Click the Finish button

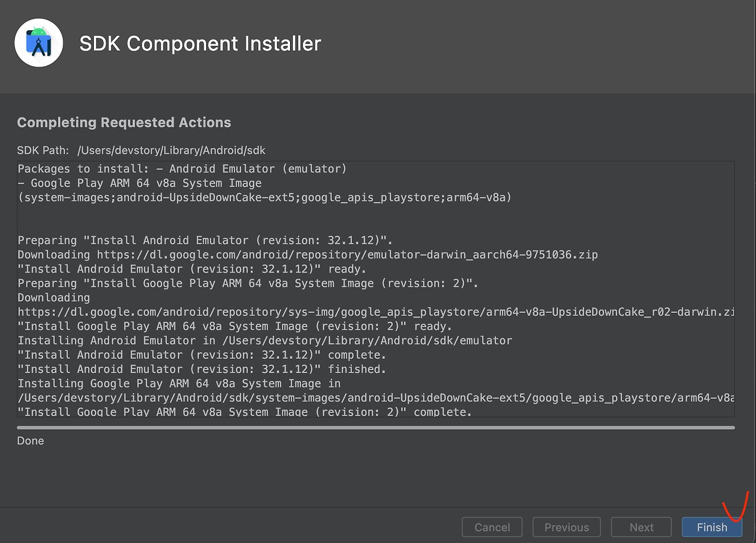(712, 527)
